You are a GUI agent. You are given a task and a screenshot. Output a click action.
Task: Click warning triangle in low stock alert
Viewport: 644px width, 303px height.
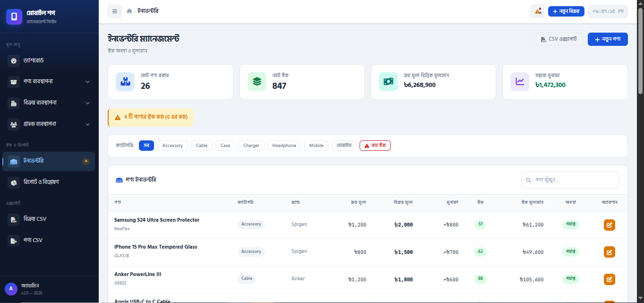coord(118,117)
